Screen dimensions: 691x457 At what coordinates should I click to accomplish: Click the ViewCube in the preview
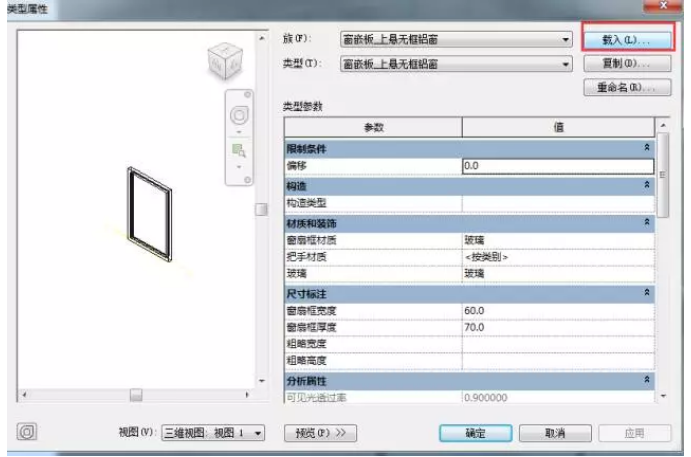pos(225,61)
